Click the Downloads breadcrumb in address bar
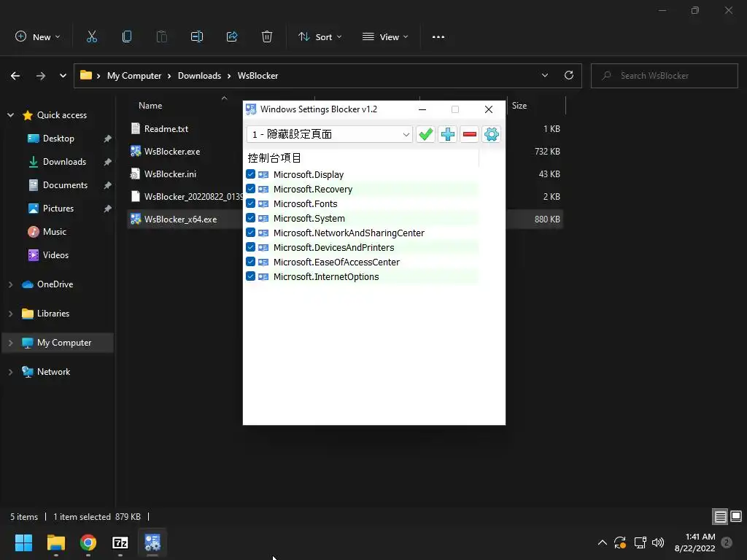The image size is (747, 560). (200, 76)
